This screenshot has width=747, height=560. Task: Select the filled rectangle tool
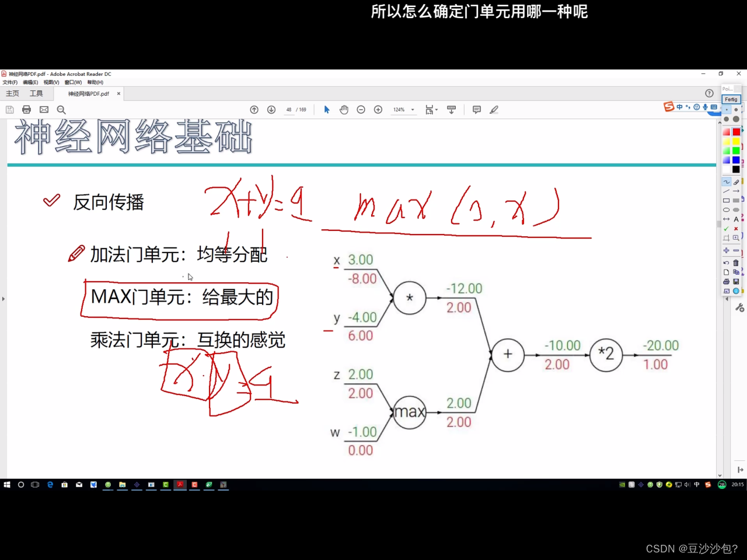pyautogui.click(x=736, y=201)
